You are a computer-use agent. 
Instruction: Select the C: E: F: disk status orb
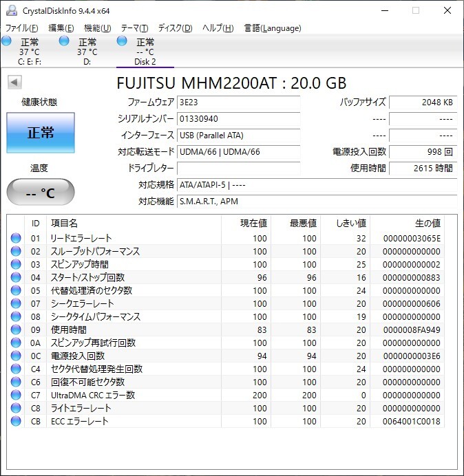pos(7,41)
